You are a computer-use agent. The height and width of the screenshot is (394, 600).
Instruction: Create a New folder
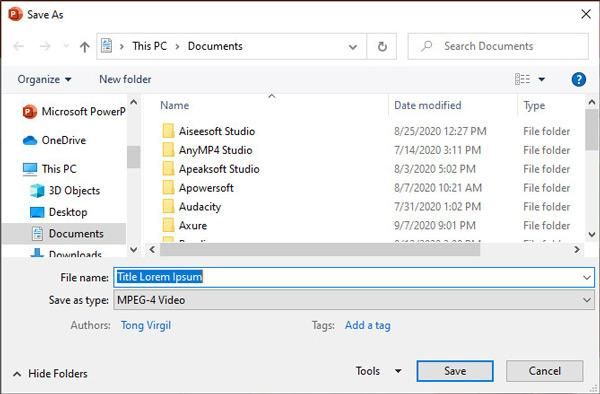coord(125,79)
